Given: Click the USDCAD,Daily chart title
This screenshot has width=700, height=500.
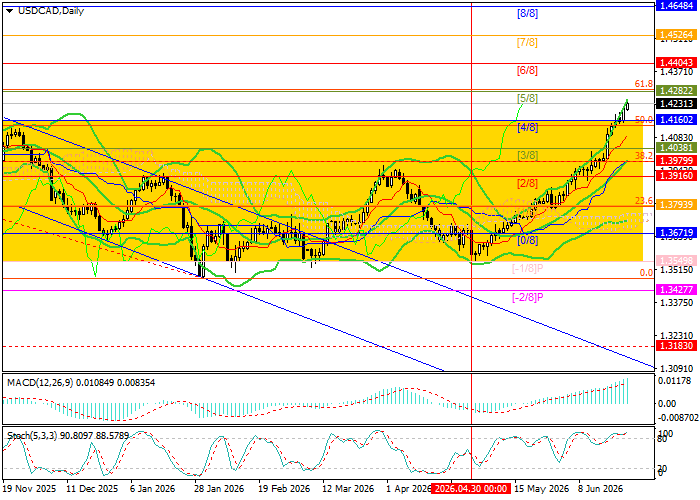Looking at the screenshot, I should pyautogui.click(x=51, y=11).
